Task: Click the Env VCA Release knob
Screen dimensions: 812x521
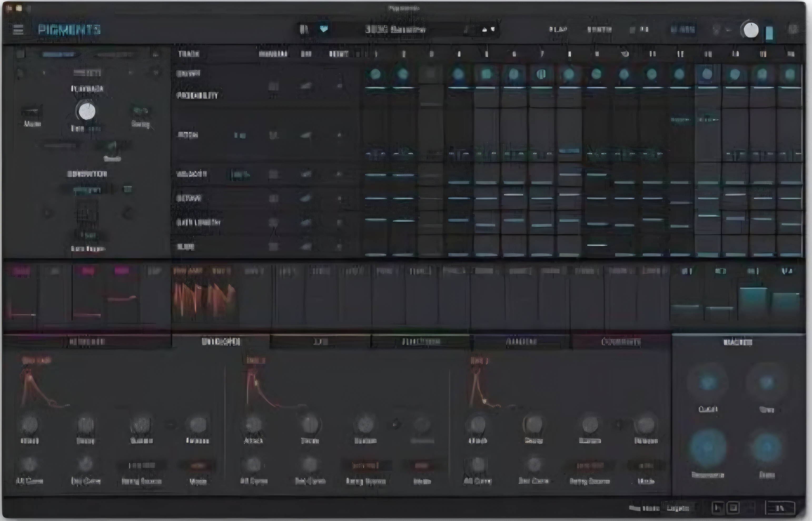Action: 198,425
